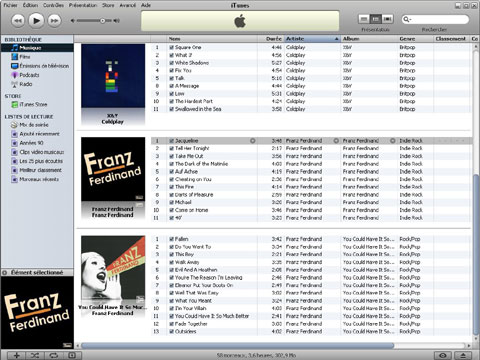Switch to Cover Flow view
Viewport: 480px width, 360px height.
pyautogui.click(x=387, y=19)
